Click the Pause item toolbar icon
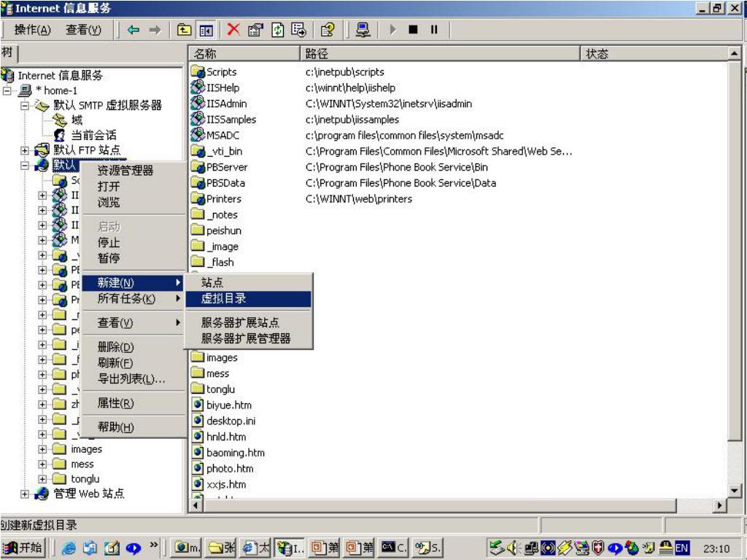 [x=434, y=29]
